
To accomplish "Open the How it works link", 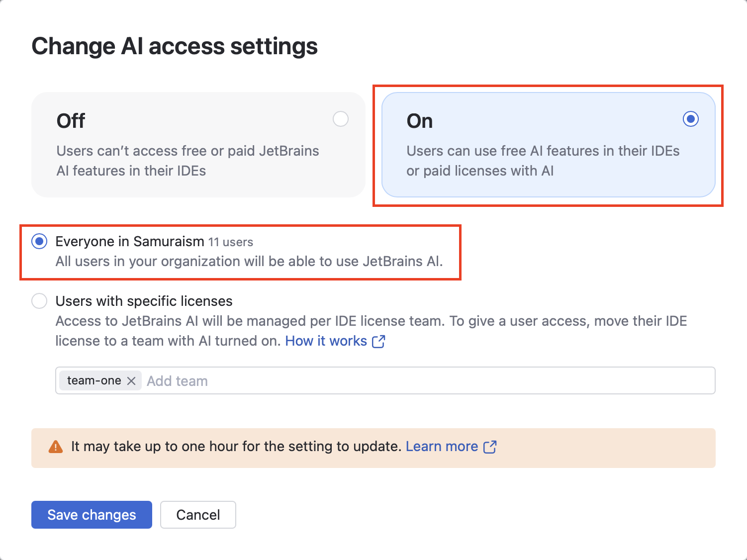I will (326, 341).
